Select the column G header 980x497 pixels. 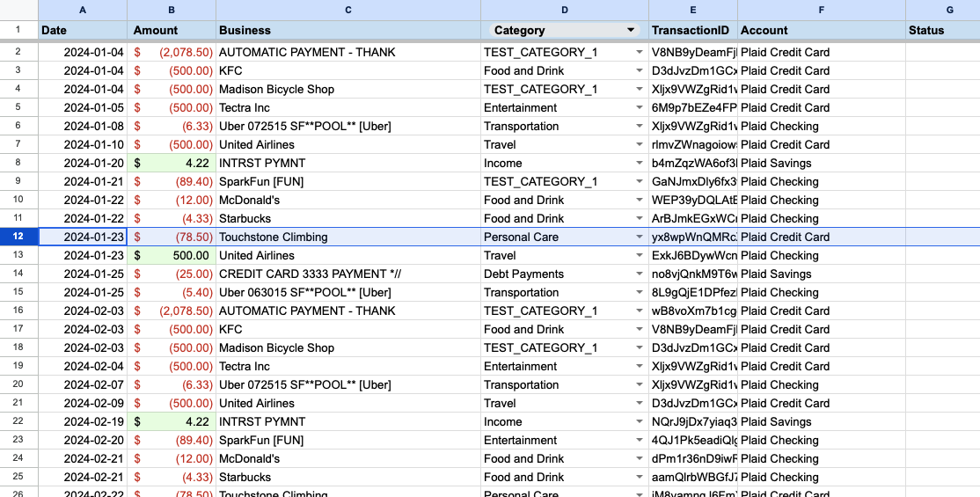point(949,10)
